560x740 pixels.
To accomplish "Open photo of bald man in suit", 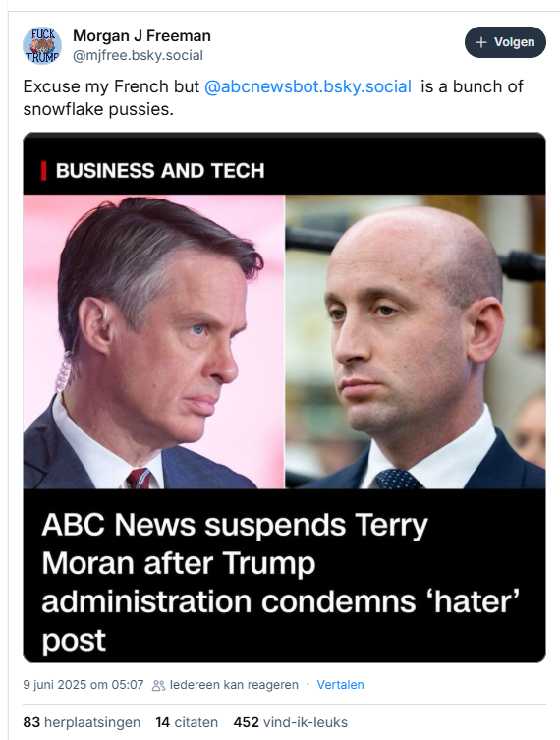I will [x=416, y=342].
